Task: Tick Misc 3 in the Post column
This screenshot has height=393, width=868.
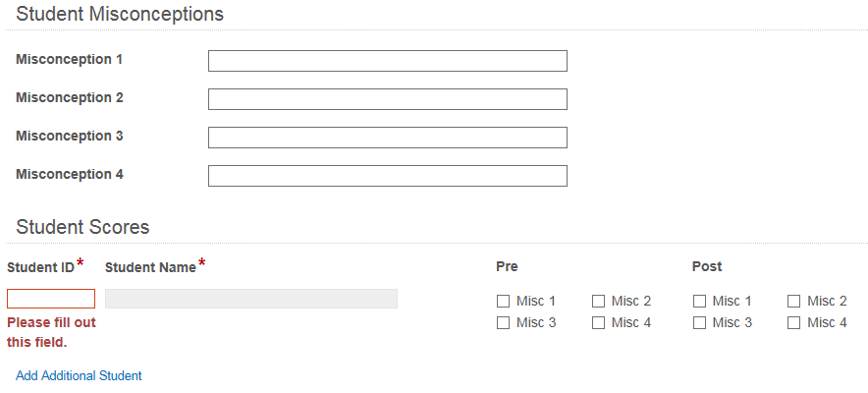Action: (x=700, y=323)
